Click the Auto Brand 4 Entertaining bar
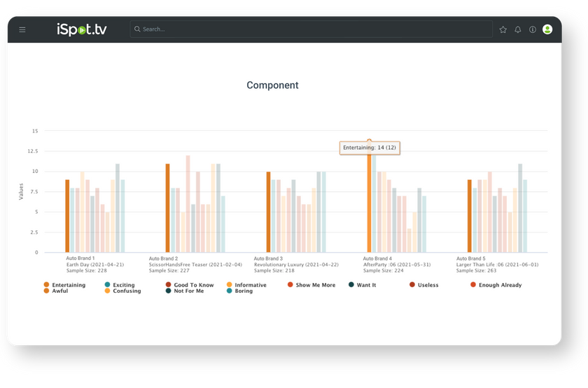Screen dimensions: 588x388 [369, 203]
